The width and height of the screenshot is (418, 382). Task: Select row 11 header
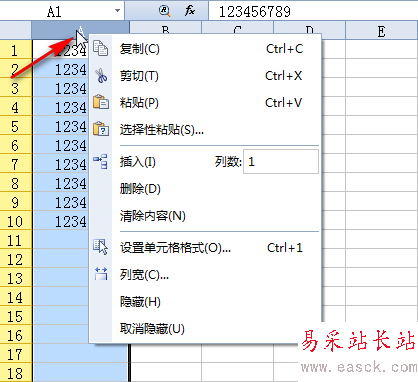tap(16, 240)
